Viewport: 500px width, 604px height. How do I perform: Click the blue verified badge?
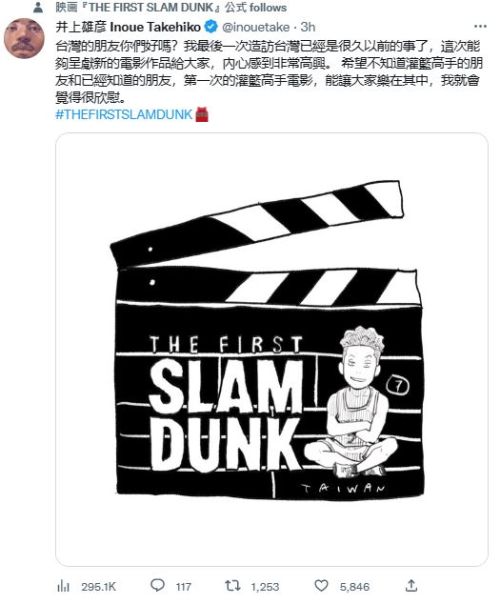211,27
